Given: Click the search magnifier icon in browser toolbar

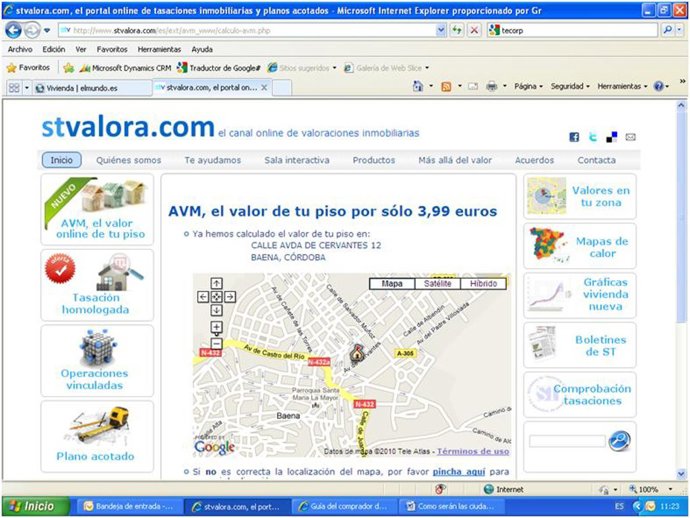Looking at the screenshot, I should 668,30.
